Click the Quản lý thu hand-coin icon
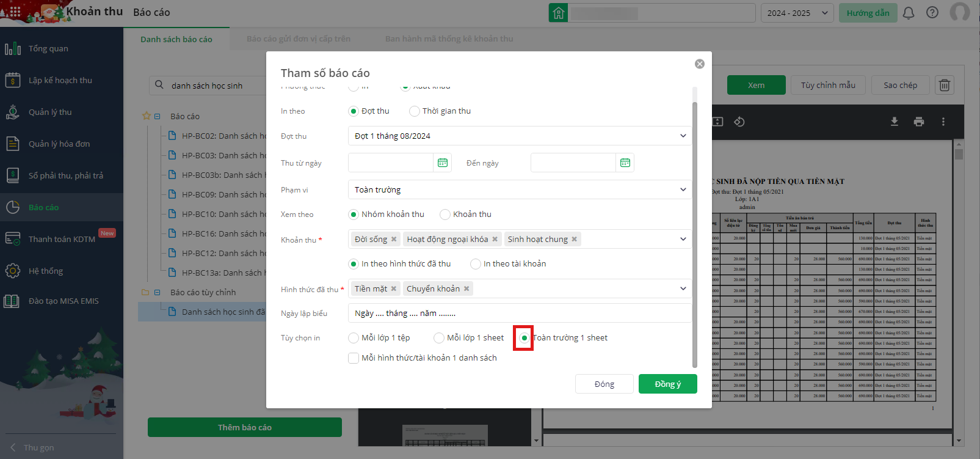The height and width of the screenshot is (459, 980). click(x=13, y=112)
